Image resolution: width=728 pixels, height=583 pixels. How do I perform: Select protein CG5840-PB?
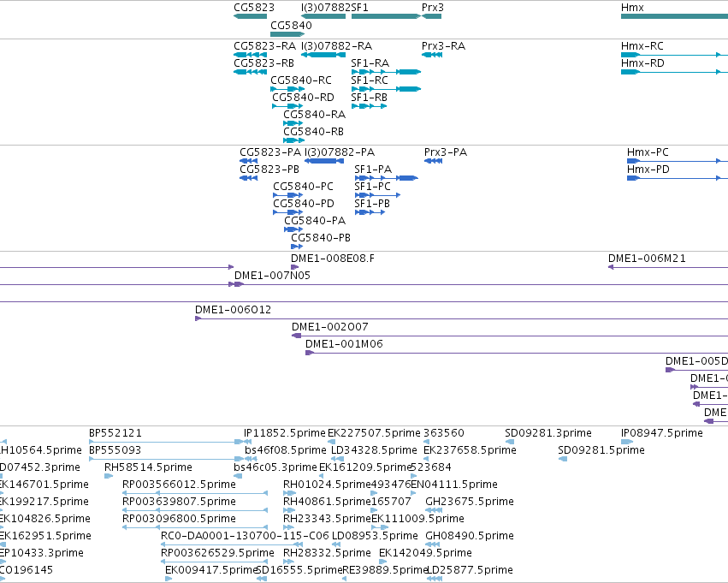pos(320,238)
